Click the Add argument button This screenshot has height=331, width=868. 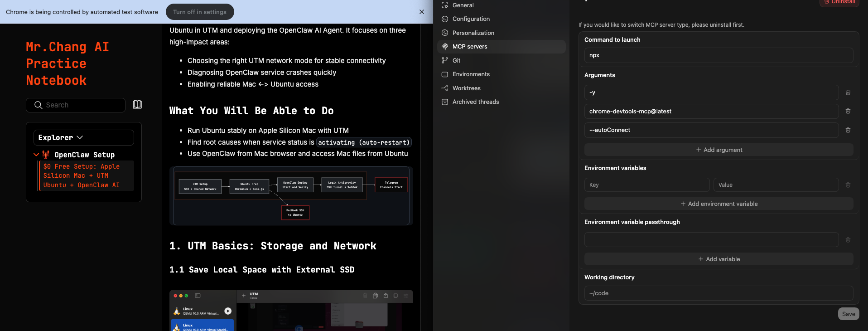[x=719, y=150]
